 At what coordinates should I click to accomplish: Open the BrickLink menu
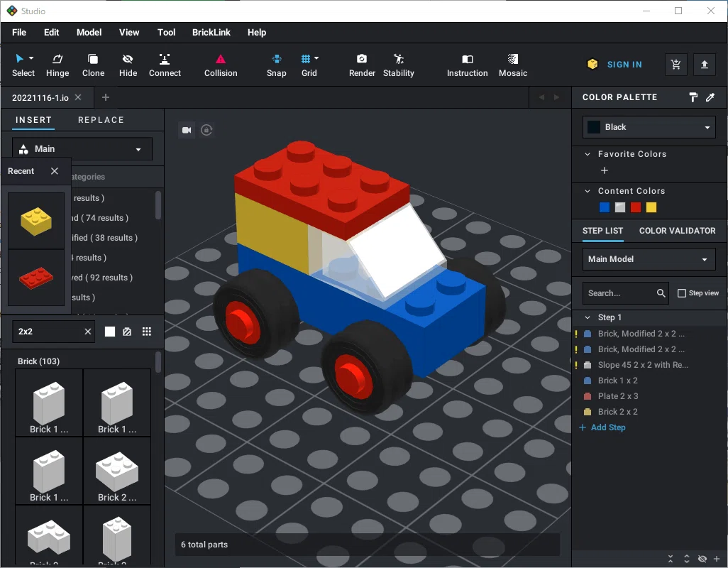[211, 33]
